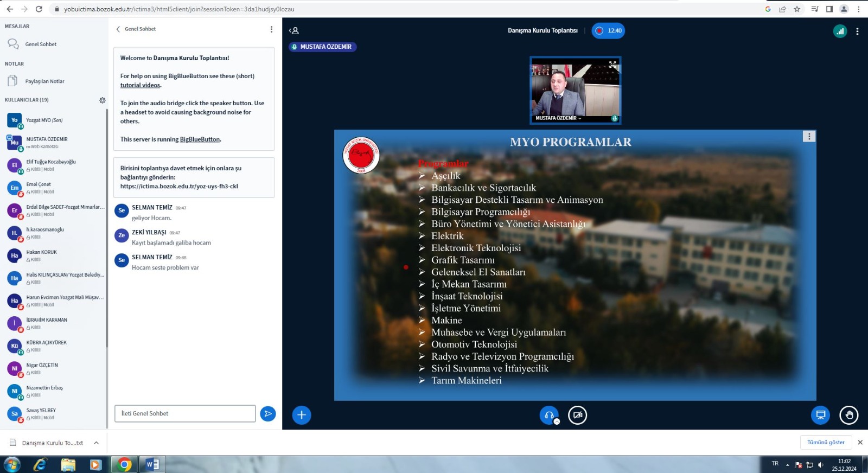Open Internet Explorer from taskbar
Screen dimensions: 868x473
click(40, 464)
